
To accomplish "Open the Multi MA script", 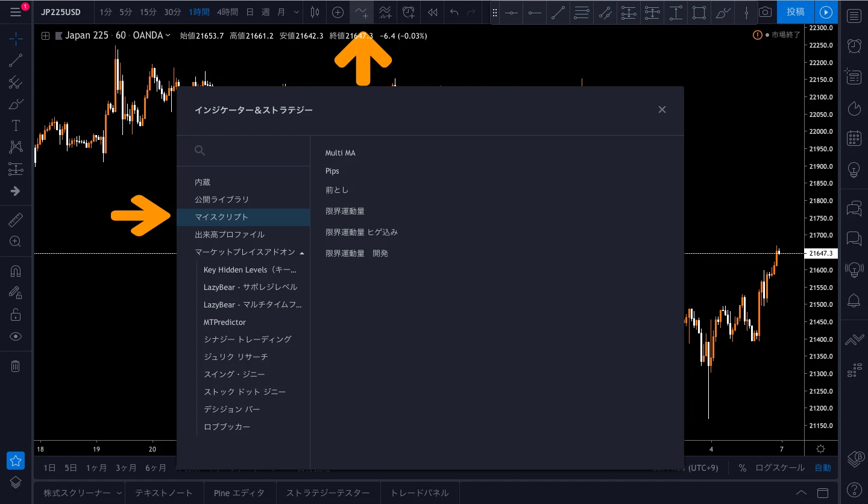I will click(340, 153).
